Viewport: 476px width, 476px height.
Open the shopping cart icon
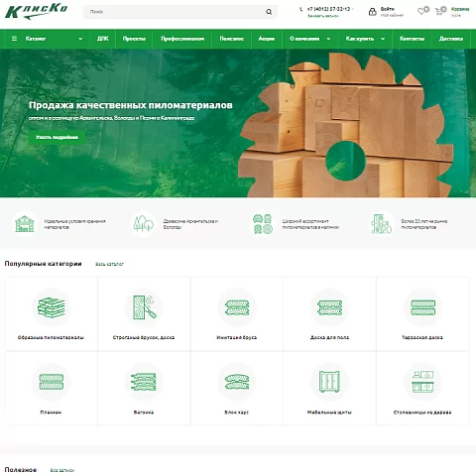438,12
